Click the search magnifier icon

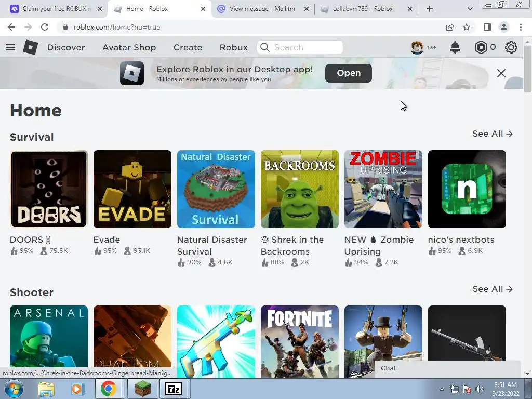pyautogui.click(x=264, y=47)
